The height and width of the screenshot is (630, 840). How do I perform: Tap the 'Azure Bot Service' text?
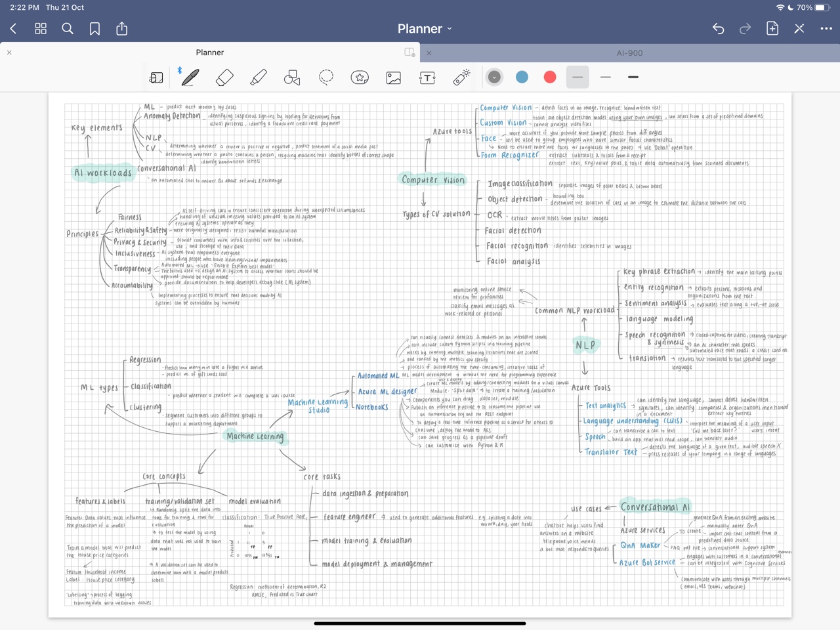pos(647,562)
